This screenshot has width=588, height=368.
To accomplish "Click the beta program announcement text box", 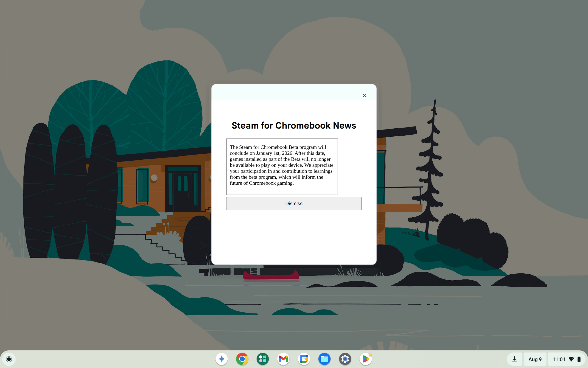I will point(282,167).
